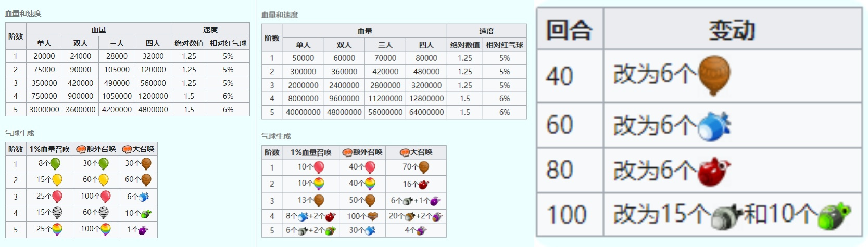Select the gray DDT in round 100 row
Screen dimensions: 868x247
click(727, 216)
